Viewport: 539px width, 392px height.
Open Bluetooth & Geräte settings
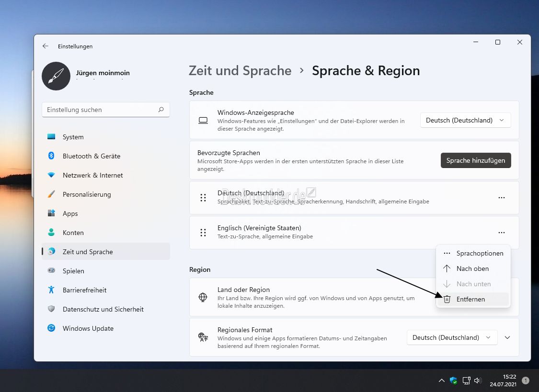[x=106, y=156]
